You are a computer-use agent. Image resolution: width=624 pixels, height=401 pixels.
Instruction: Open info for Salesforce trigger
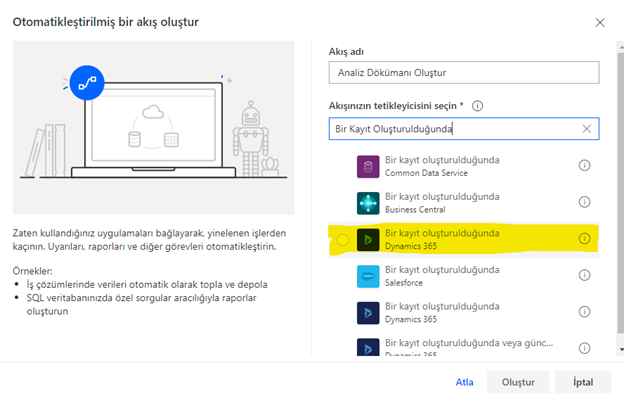(584, 275)
